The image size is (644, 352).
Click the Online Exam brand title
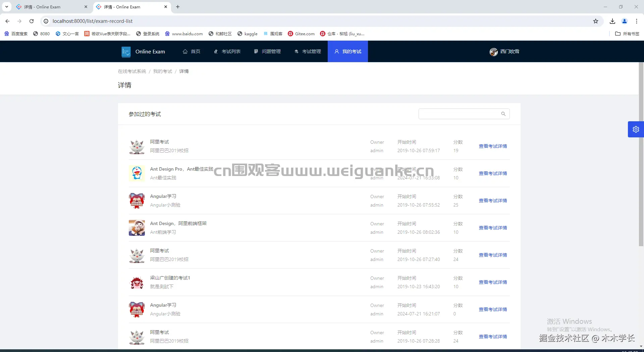[150, 51]
